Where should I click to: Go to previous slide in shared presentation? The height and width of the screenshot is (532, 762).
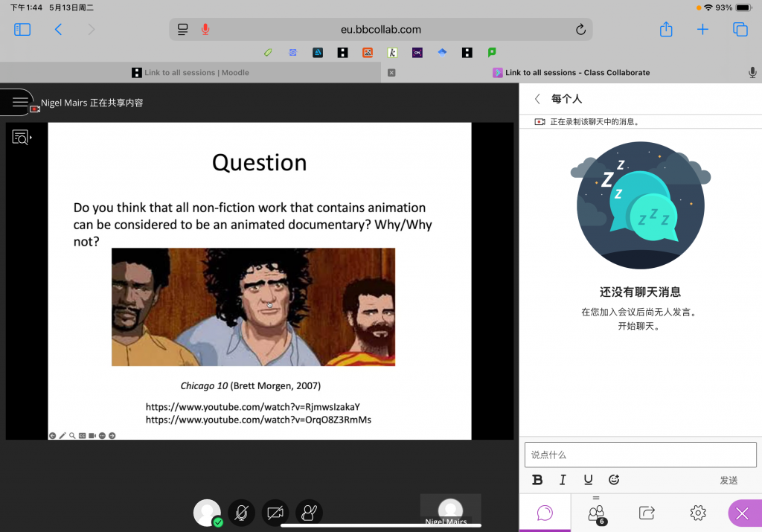(x=53, y=436)
